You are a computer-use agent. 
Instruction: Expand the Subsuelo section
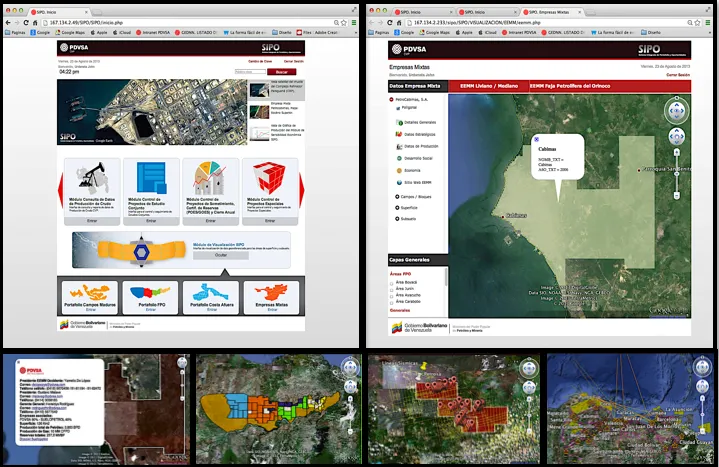(397, 219)
